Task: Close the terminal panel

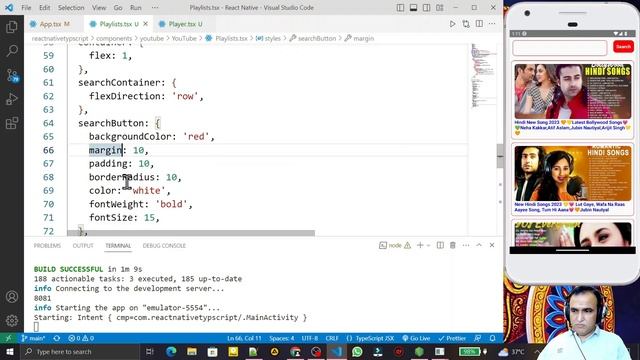Action: pyautogui.click(x=492, y=245)
